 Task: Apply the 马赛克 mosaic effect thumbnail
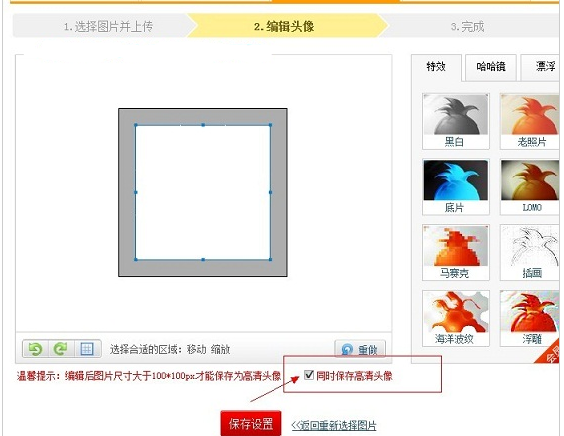click(x=456, y=253)
